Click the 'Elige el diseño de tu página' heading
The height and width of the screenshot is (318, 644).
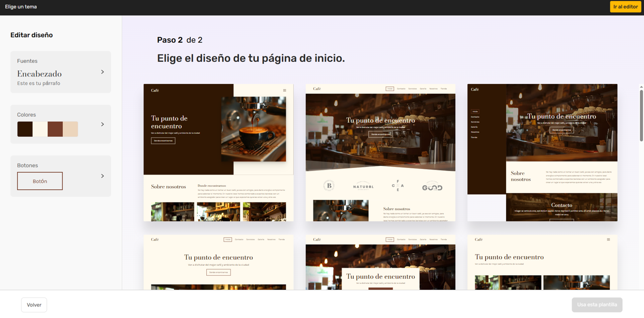[x=251, y=58]
